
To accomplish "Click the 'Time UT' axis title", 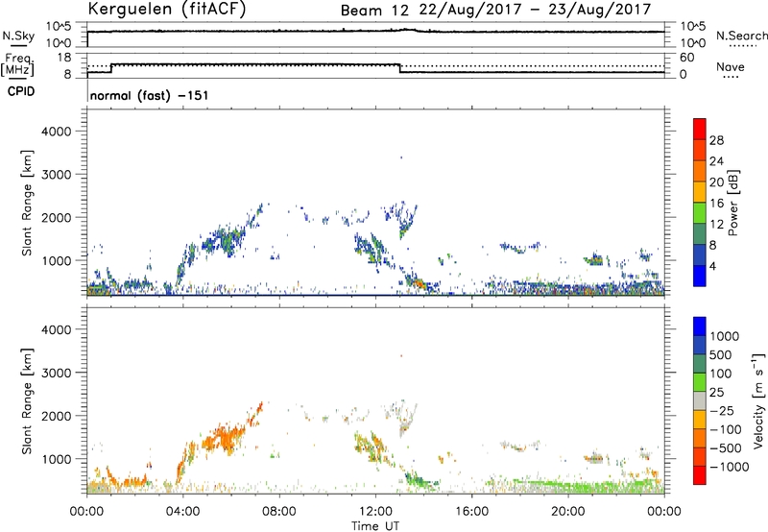I will (x=375, y=526).
